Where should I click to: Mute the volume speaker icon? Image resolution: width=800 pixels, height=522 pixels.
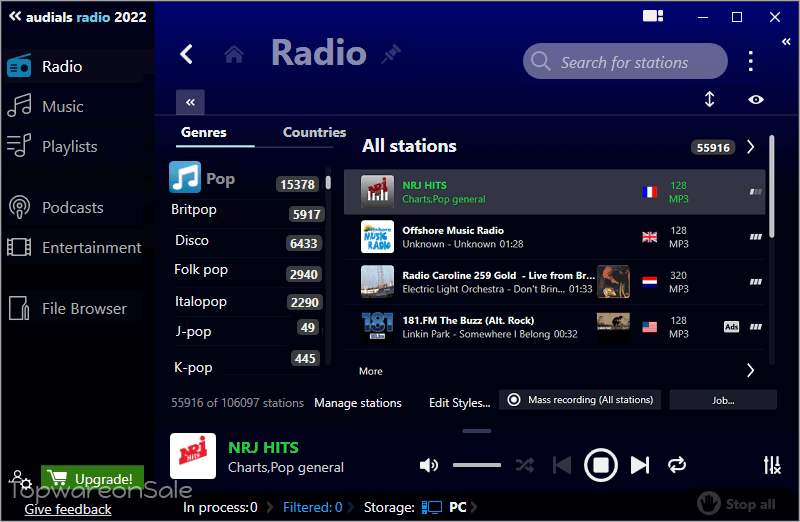429,465
